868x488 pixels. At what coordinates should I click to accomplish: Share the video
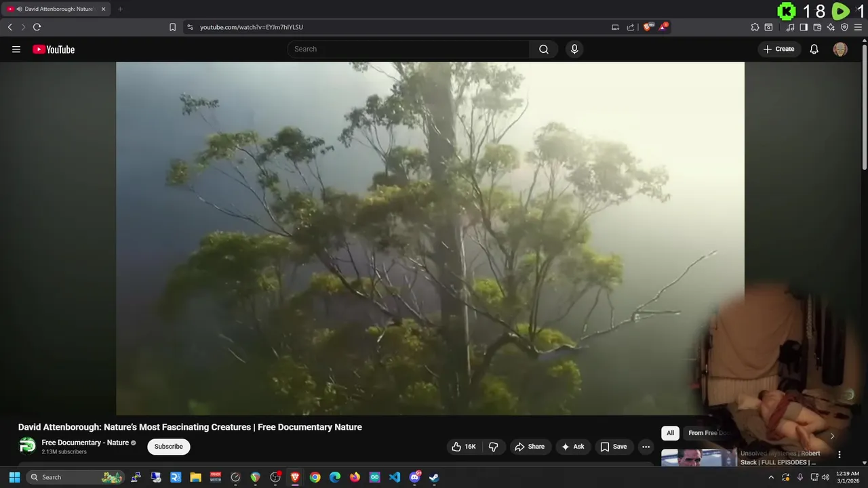pos(530,447)
